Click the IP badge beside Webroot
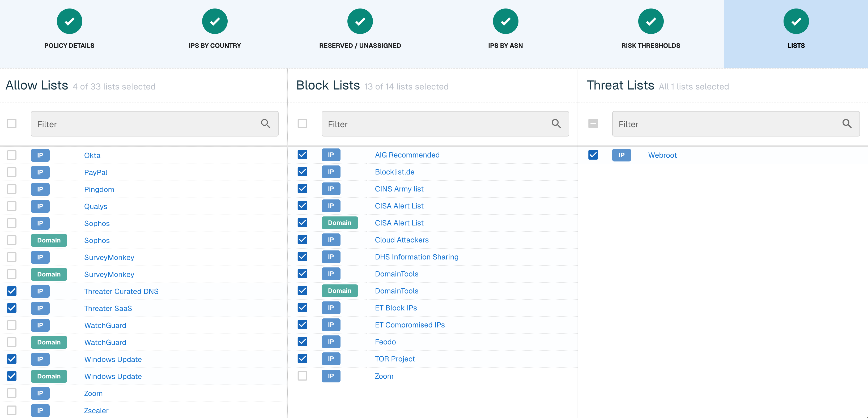Viewport: 868px width, 418px height. pos(621,155)
